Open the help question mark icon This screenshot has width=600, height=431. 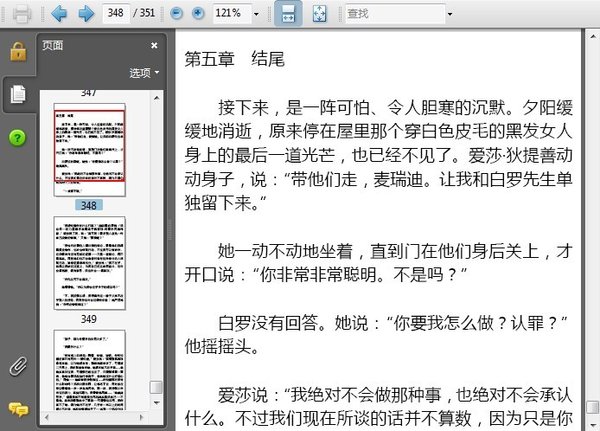pos(17,137)
